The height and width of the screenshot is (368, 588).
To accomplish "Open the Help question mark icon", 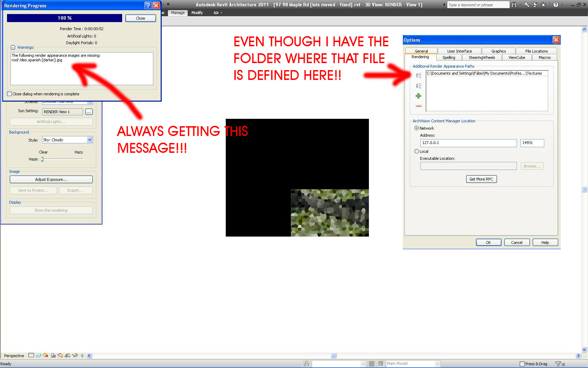I will point(555,5).
